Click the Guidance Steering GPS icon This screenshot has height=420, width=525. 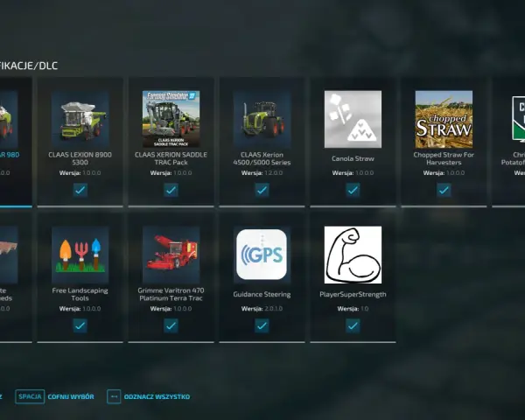[x=262, y=255]
